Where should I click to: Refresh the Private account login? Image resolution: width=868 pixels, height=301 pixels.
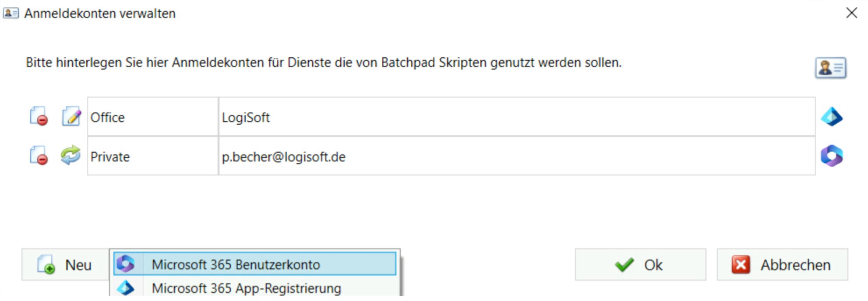[71, 156]
